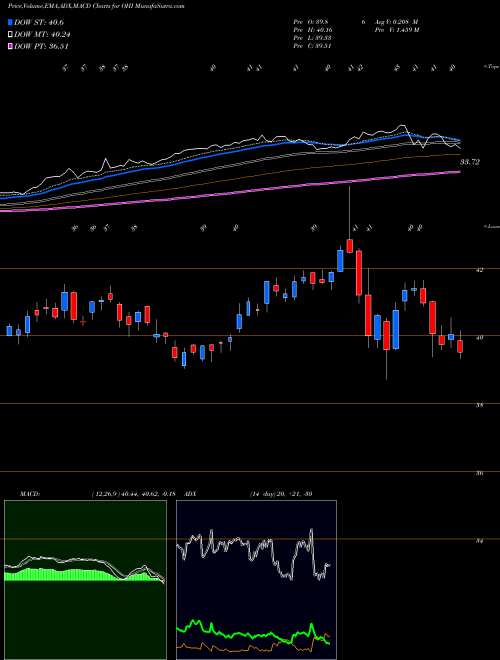Click the Pre H: 40.16 value
This screenshot has height=660, width=500.
pos(314,30)
